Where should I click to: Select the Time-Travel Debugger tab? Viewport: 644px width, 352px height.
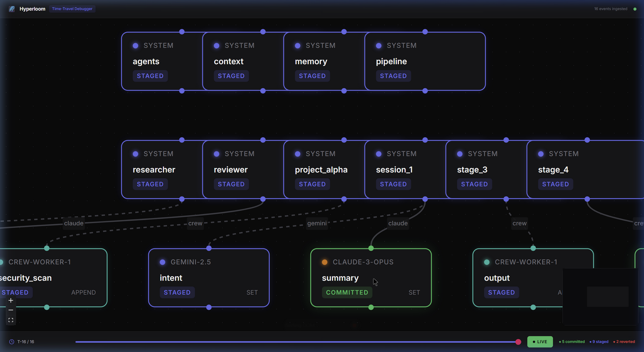72,8
